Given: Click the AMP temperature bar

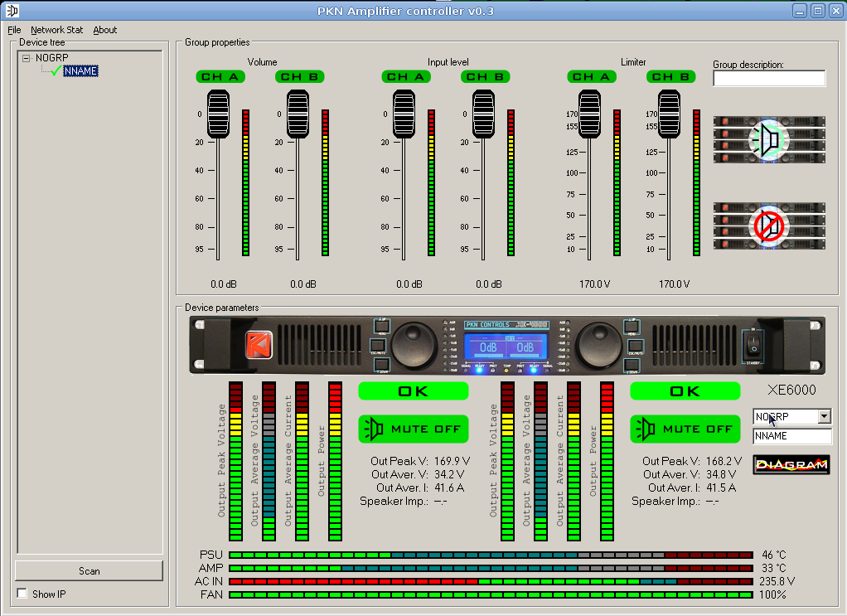Looking at the screenshot, I should [491, 568].
